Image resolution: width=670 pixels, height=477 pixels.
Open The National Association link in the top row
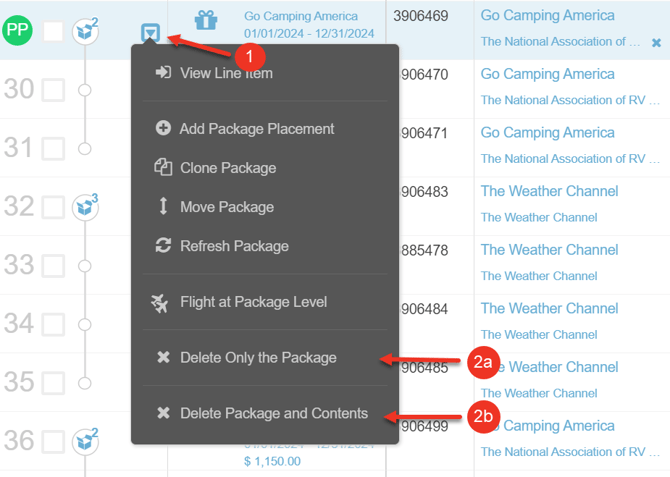click(x=560, y=41)
